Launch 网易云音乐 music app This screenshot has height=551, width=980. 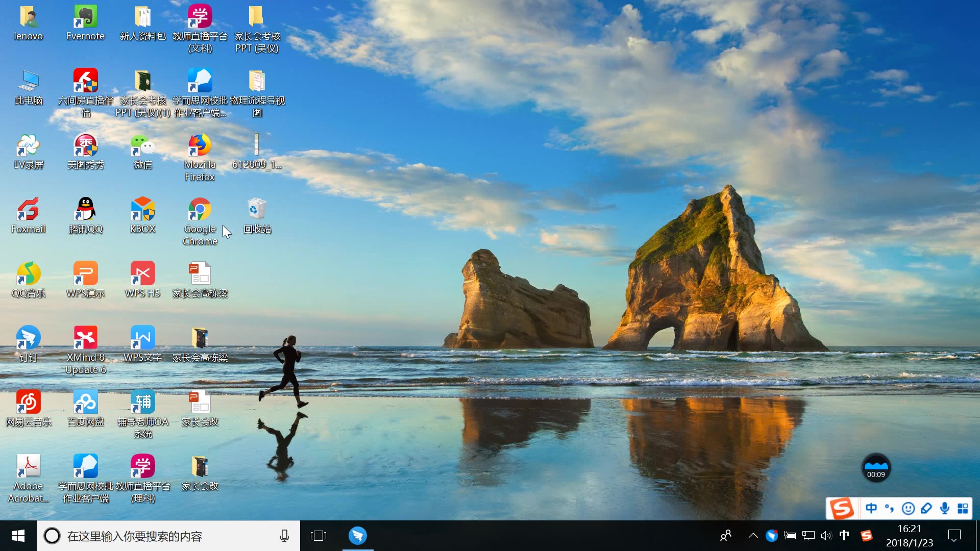29,409
